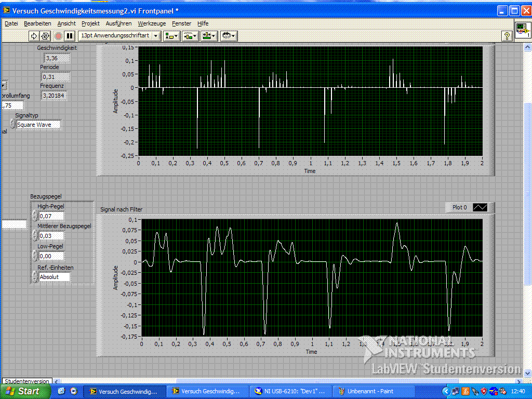Viewport: 532px width, 399px height.
Task: Open the Fenster menu
Action: (181, 23)
